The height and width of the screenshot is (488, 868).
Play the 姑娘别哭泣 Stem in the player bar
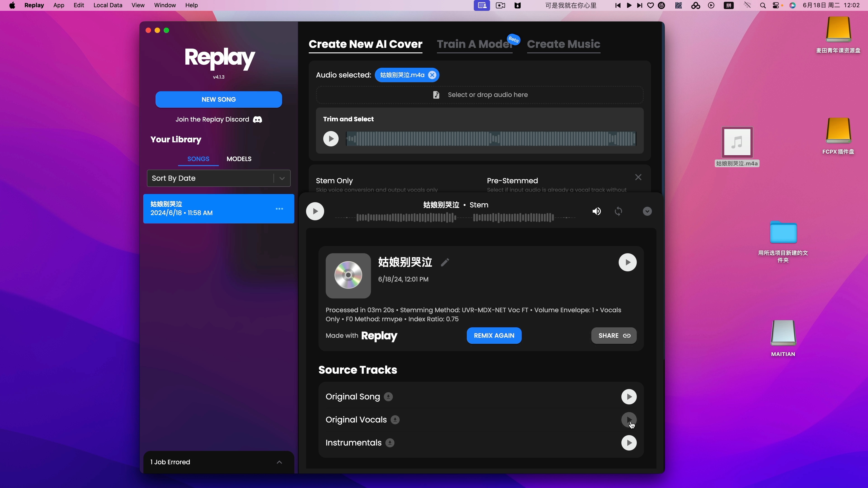pos(315,211)
